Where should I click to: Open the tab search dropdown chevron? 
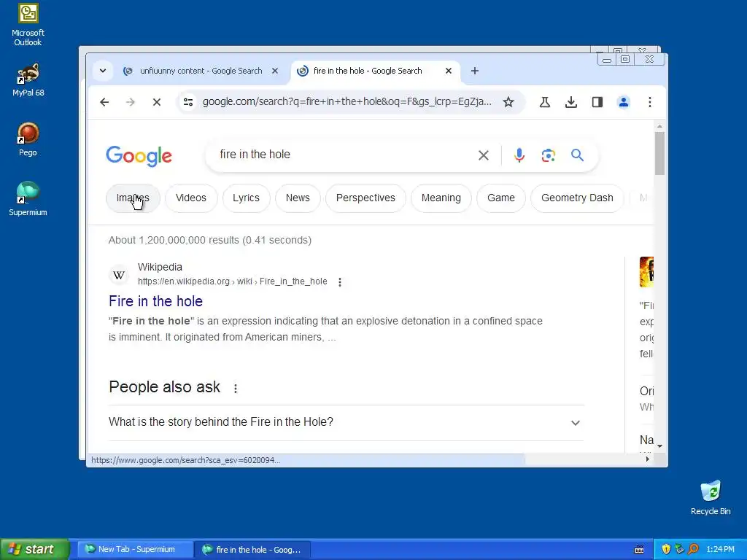102,71
